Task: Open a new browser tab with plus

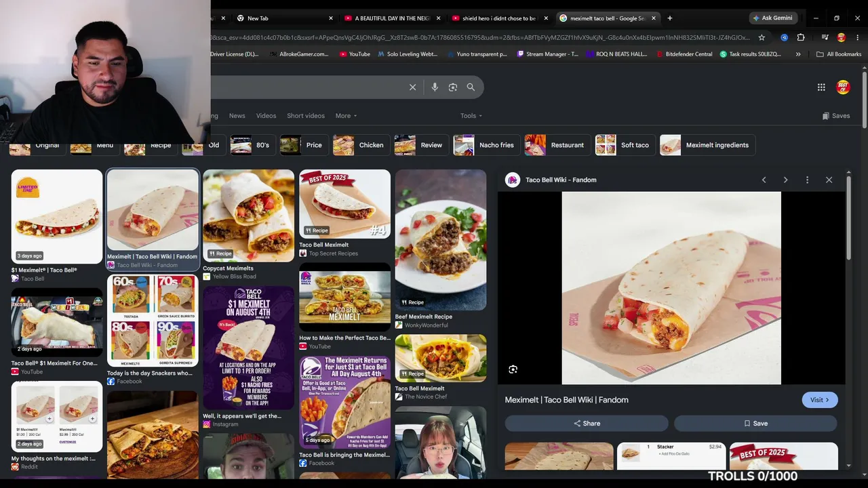Action: [669, 18]
